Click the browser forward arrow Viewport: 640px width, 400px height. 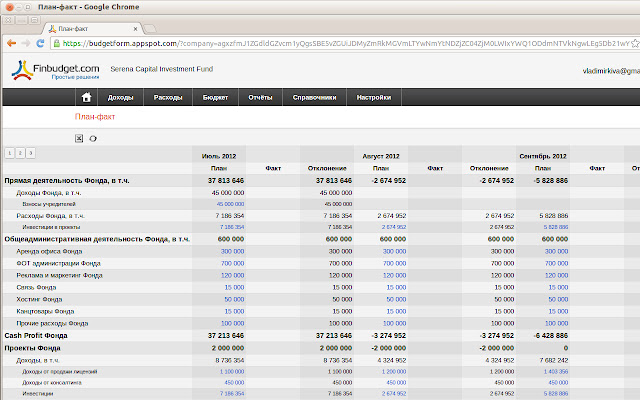pos(26,43)
